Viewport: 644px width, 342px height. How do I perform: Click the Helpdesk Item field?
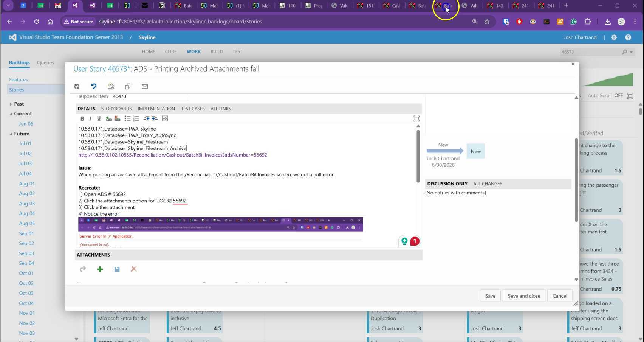point(150,97)
